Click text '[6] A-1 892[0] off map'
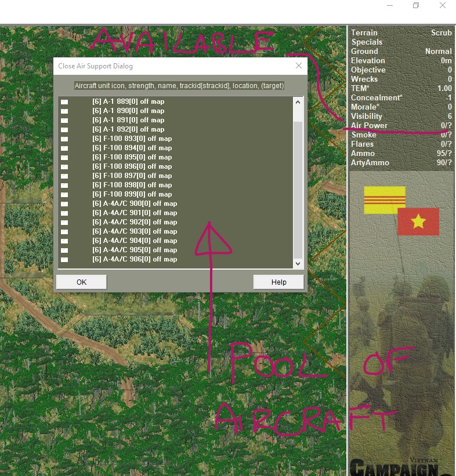 pyautogui.click(x=128, y=129)
